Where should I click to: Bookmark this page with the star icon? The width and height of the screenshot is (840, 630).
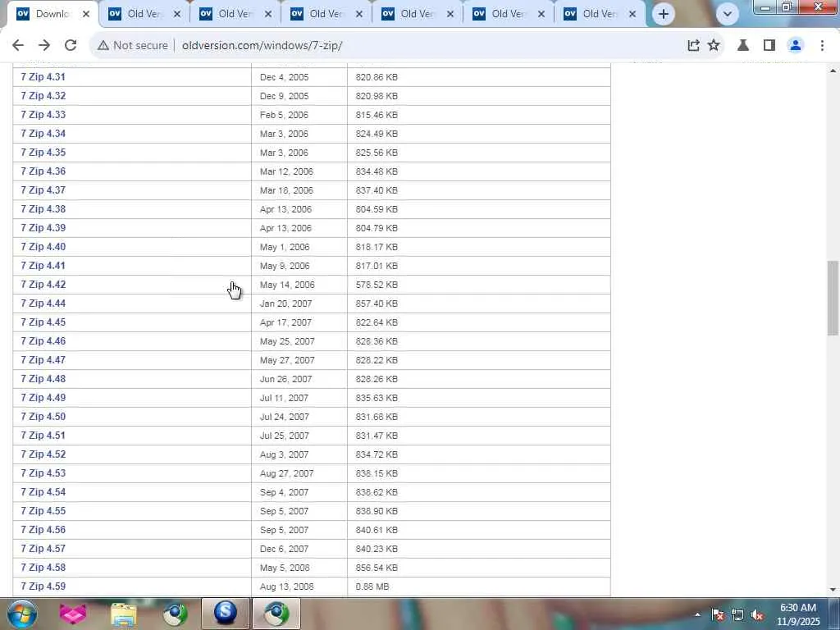point(714,46)
